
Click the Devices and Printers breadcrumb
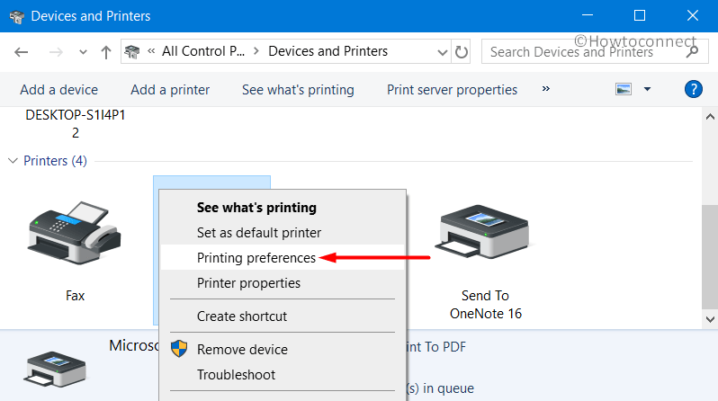(x=328, y=51)
